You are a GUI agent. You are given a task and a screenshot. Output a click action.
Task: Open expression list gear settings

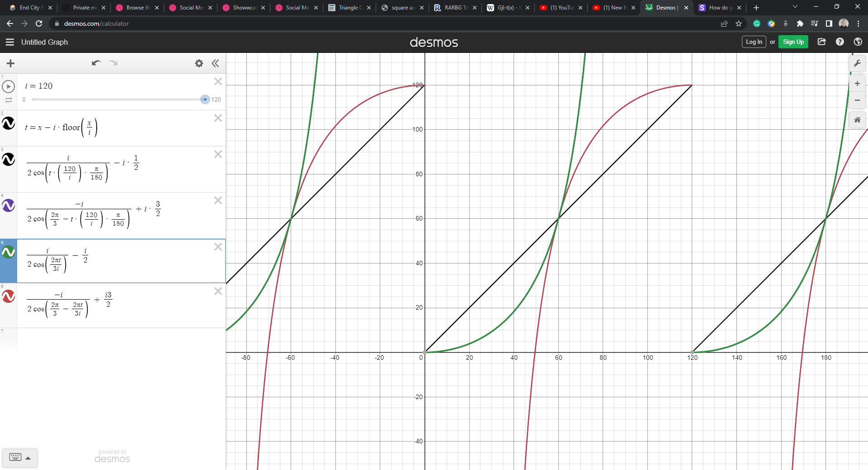pyautogui.click(x=199, y=63)
